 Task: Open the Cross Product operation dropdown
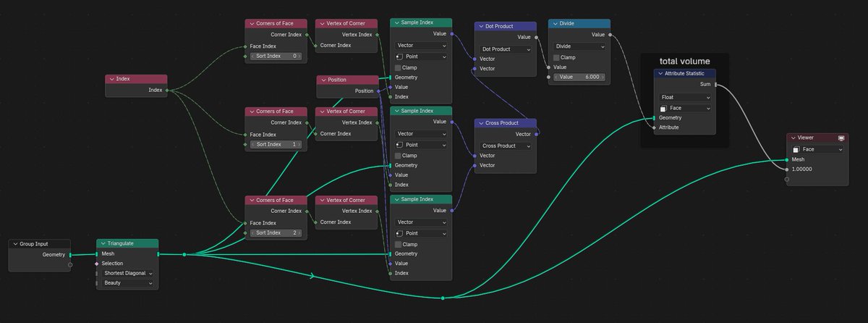[x=506, y=146]
